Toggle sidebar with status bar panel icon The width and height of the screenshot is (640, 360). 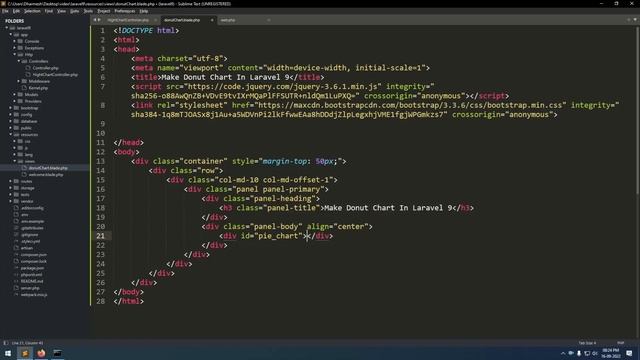click(5, 343)
